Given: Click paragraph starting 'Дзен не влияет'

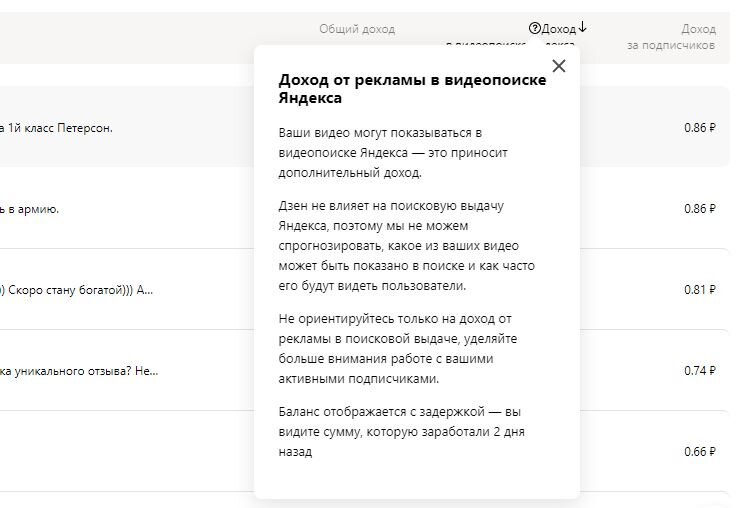Looking at the screenshot, I should (x=406, y=245).
